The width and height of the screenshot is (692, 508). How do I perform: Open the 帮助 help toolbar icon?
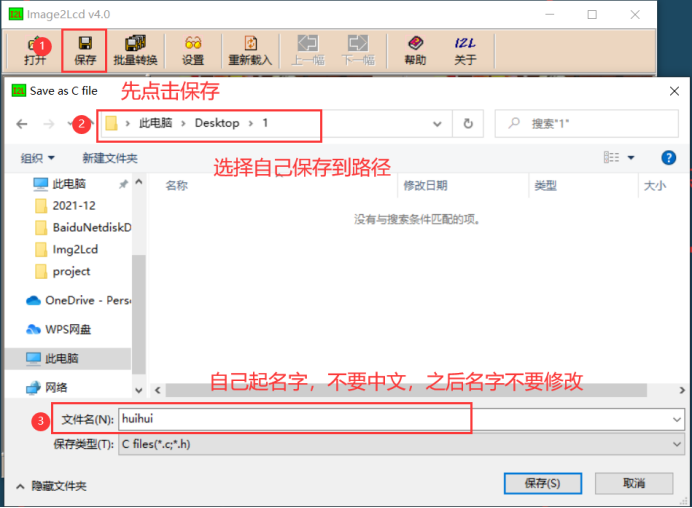pos(415,50)
